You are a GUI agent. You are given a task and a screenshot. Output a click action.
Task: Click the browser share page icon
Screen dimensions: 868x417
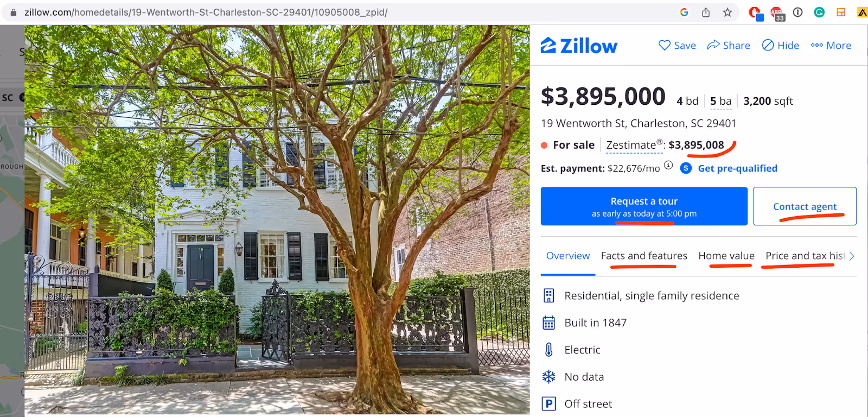(706, 12)
